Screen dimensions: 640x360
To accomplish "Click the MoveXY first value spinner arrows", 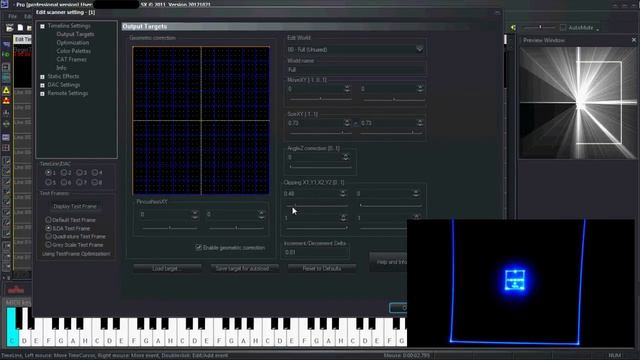I will pos(347,89).
